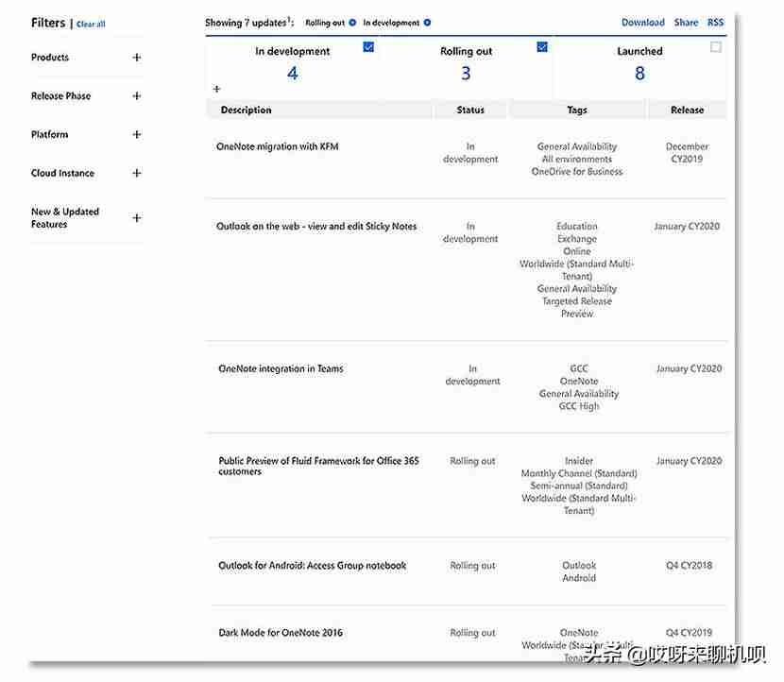The image size is (784, 682).
Task: Click the Education tag
Action: pos(577,226)
